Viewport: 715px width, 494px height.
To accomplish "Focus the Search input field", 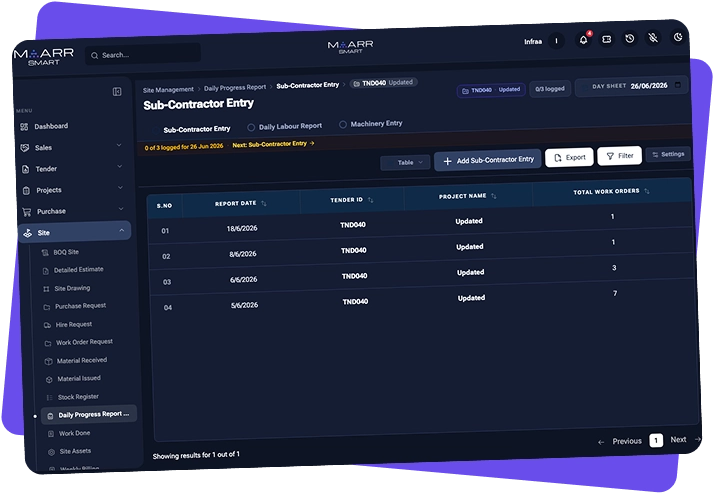I will (143, 54).
